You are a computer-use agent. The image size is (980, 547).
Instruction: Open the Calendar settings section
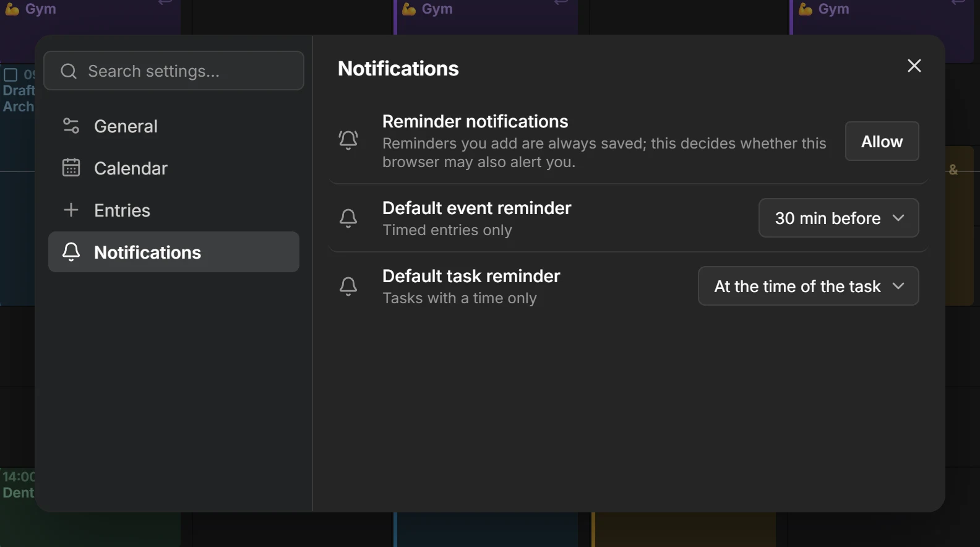tap(174, 168)
